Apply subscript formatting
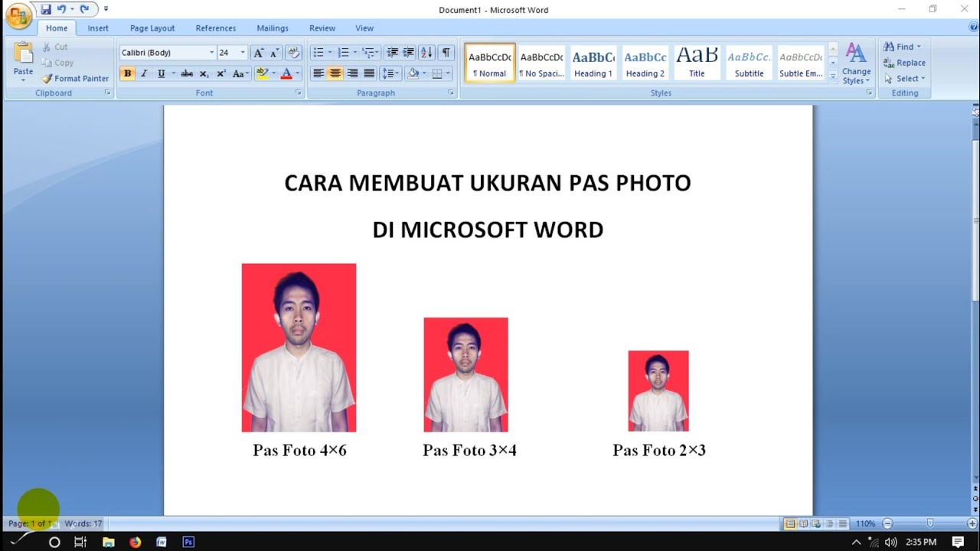The width and height of the screenshot is (980, 551). tap(204, 73)
